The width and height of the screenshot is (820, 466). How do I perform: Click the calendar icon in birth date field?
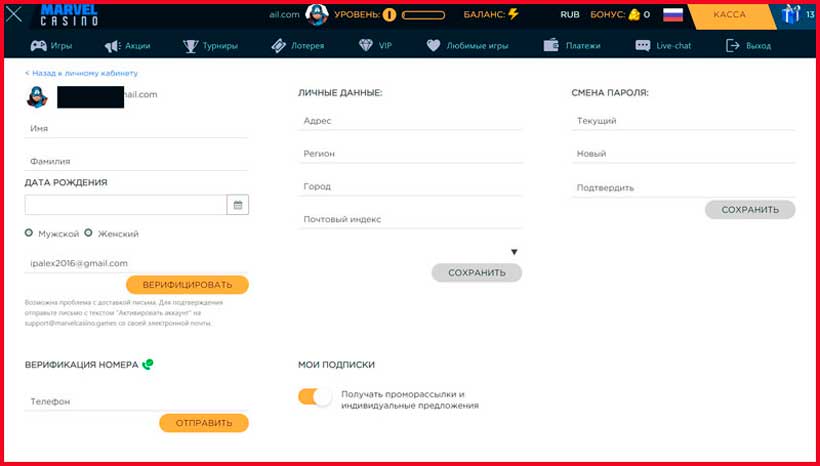click(238, 205)
